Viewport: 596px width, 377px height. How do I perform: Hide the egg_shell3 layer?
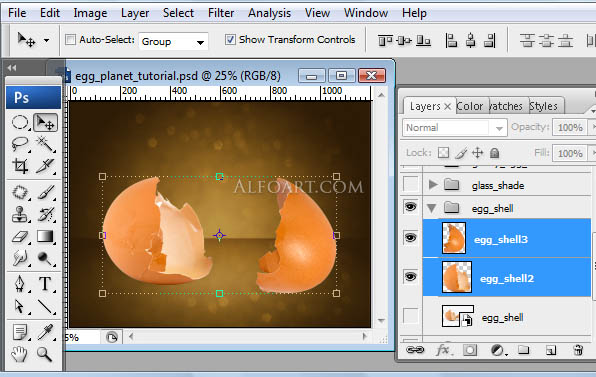411,238
